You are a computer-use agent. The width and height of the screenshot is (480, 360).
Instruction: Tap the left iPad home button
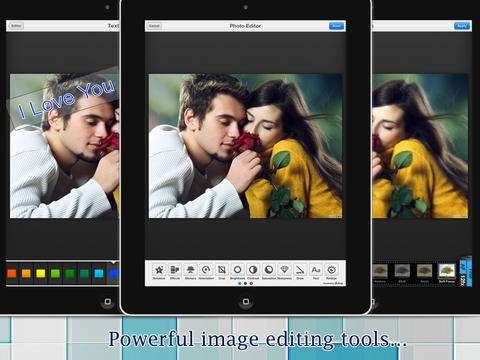coord(107,302)
